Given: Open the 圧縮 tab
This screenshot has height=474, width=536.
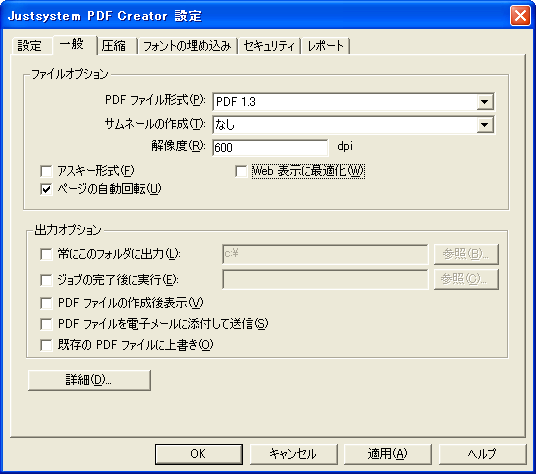Looking at the screenshot, I should [x=116, y=45].
